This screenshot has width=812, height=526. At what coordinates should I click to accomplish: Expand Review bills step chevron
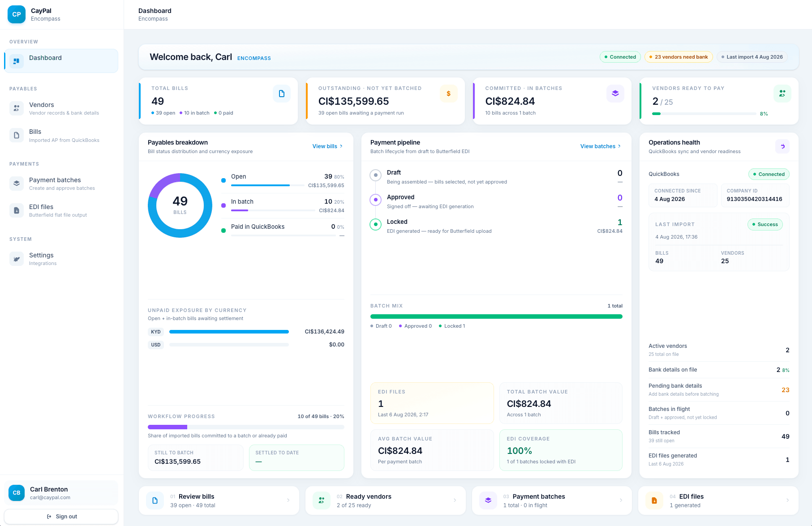click(288, 500)
